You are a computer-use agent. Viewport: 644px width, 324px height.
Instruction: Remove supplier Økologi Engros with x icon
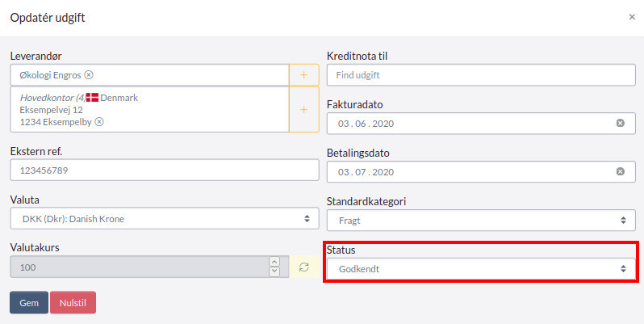89,75
